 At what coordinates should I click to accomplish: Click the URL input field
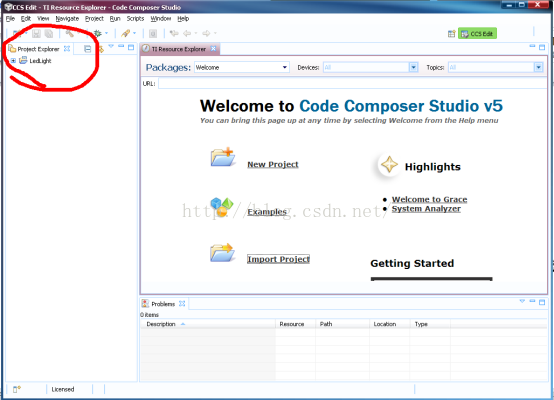(x=352, y=84)
